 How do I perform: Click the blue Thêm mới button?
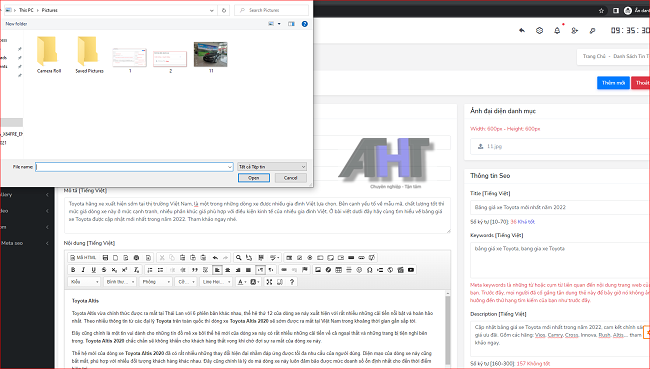coord(613,83)
